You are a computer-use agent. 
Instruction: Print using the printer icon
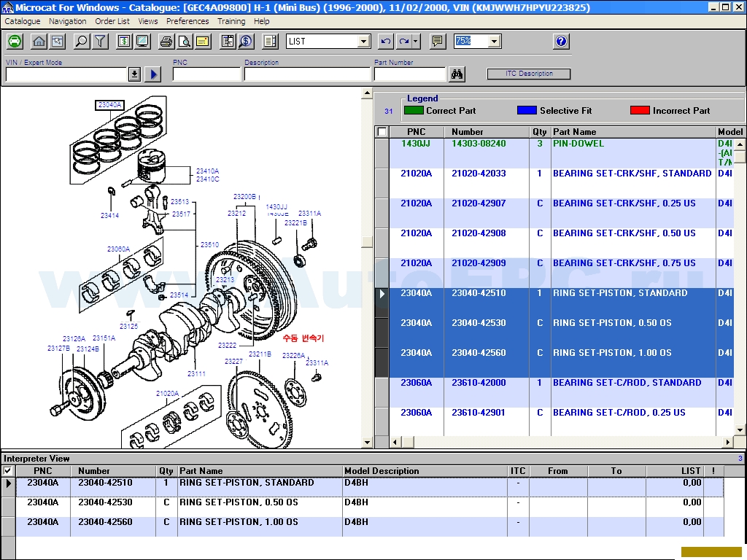(166, 42)
